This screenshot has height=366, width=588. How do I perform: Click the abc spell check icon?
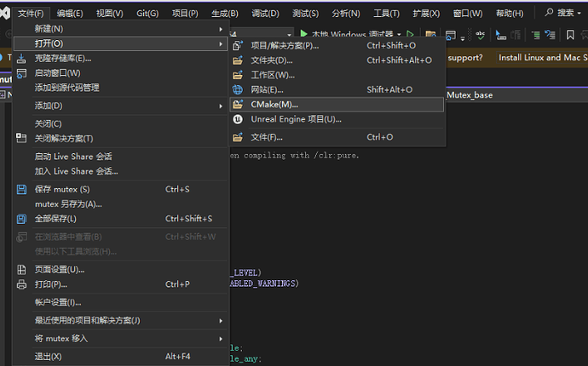tap(480, 35)
